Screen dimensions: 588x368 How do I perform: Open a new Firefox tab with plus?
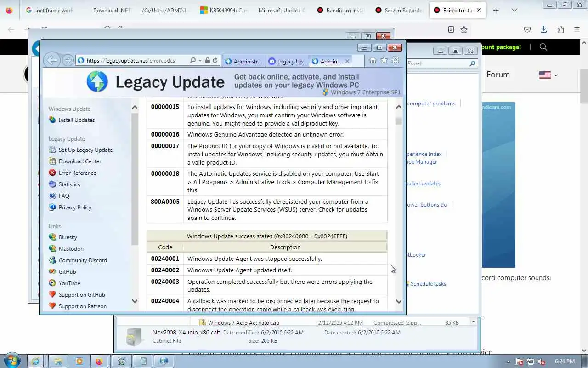(496, 10)
